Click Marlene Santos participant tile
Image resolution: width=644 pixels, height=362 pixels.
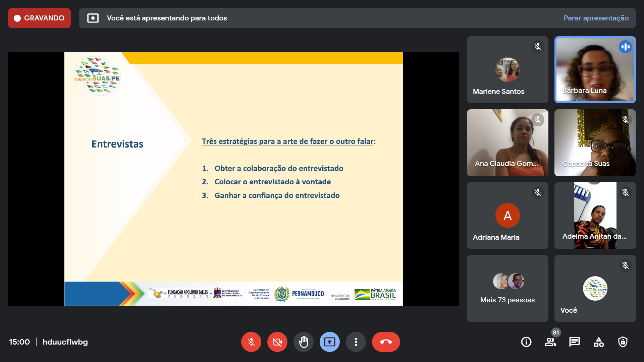point(507,69)
